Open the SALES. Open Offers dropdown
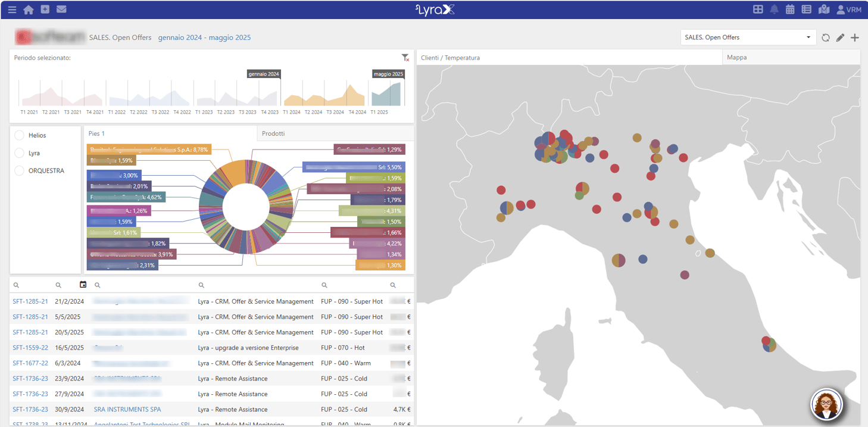The height and width of the screenshot is (427, 868). click(747, 37)
